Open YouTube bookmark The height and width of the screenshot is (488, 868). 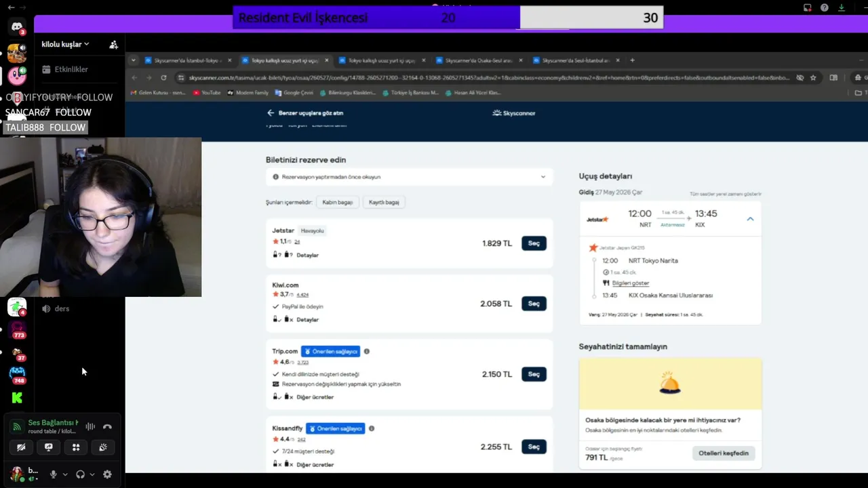pyautogui.click(x=207, y=92)
